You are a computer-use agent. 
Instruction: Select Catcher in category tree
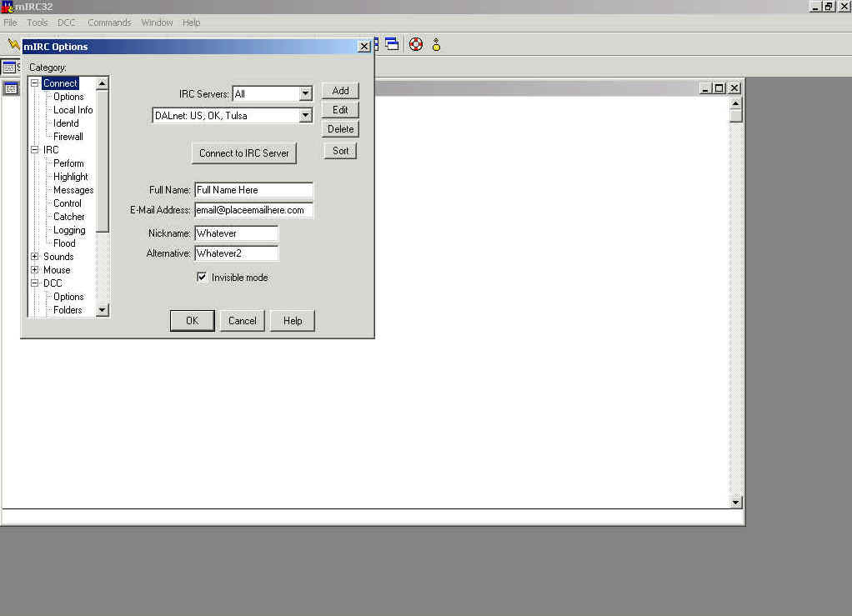pos(69,217)
